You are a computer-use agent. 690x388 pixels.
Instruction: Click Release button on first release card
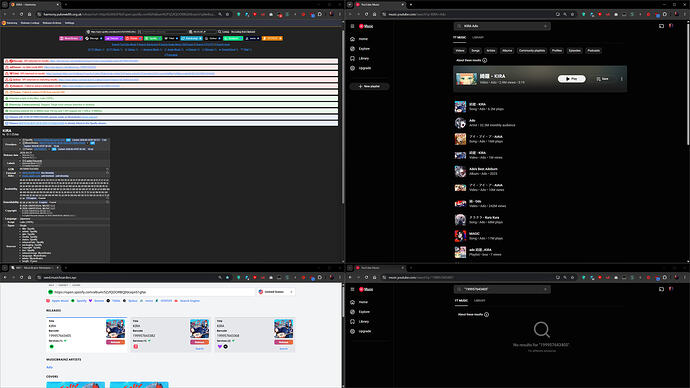pos(115,342)
